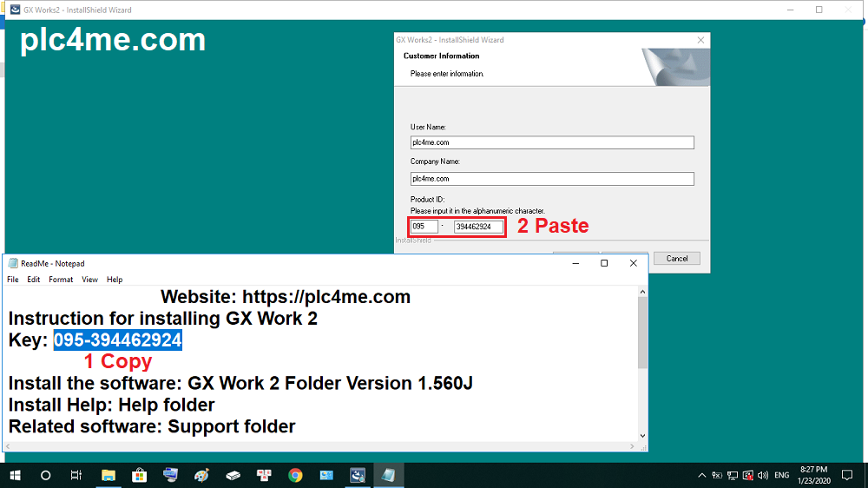
Task: Open the Notepad Edit menu
Action: [x=34, y=280]
